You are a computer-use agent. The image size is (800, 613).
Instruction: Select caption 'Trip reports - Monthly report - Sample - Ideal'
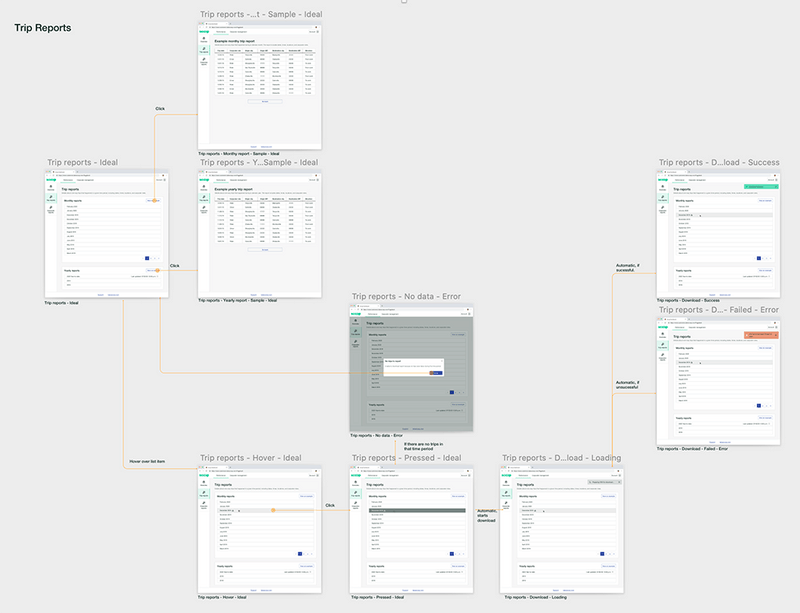tap(239, 154)
